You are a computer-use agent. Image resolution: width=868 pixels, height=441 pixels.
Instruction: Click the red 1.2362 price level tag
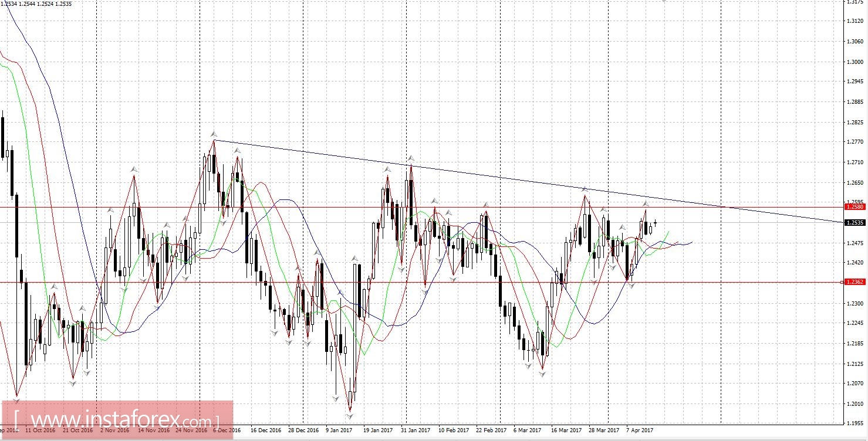(x=854, y=282)
